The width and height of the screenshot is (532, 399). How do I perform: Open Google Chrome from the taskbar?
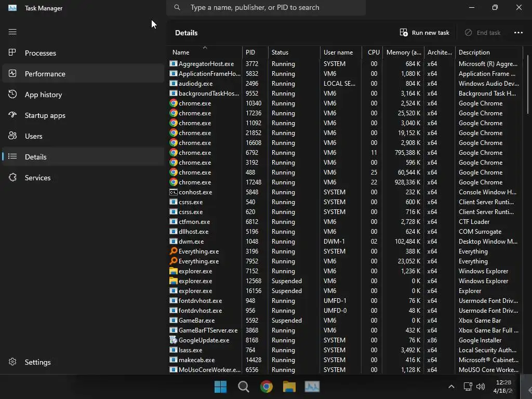click(x=267, y=387)
